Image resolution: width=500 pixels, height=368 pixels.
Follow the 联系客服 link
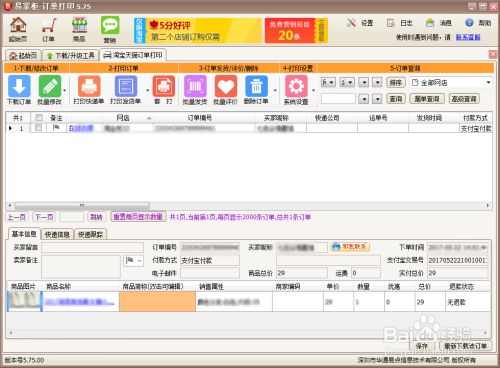tap(468, 37)
